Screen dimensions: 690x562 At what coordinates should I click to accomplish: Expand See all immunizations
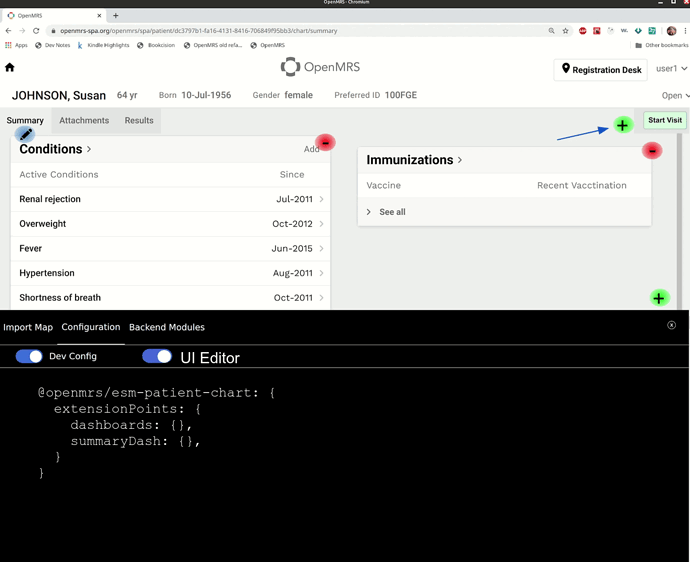[x=386, y=212]
